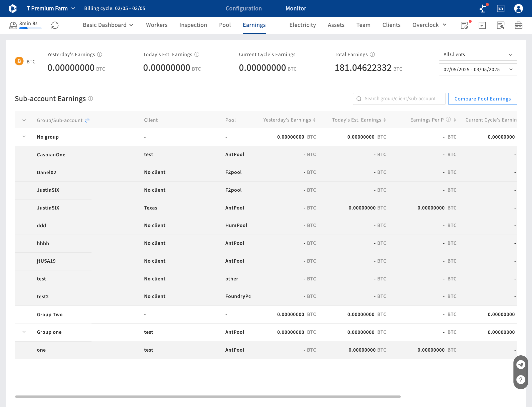Open the date range 02/05/2025 - 03/05/2025 picker

click(478, 69)
